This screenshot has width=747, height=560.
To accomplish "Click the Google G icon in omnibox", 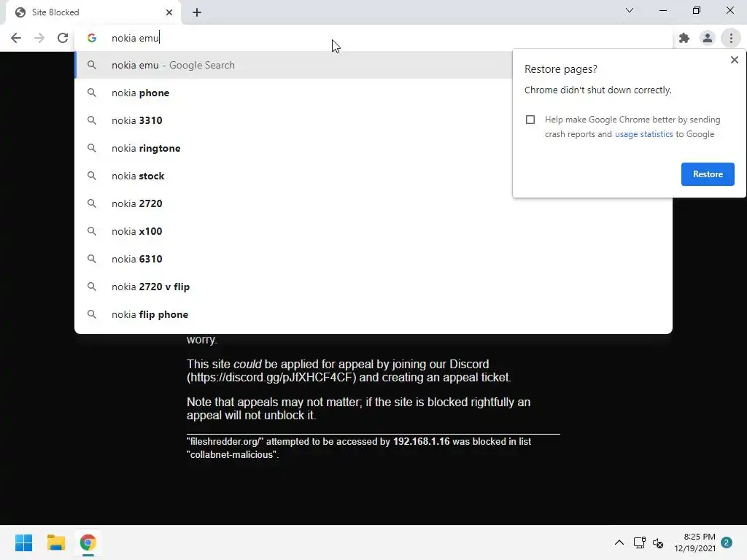I will pos(91,38).
